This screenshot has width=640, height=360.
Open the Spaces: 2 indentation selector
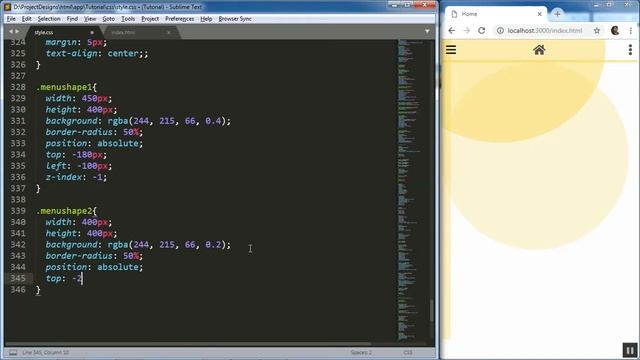pos(361,352)
